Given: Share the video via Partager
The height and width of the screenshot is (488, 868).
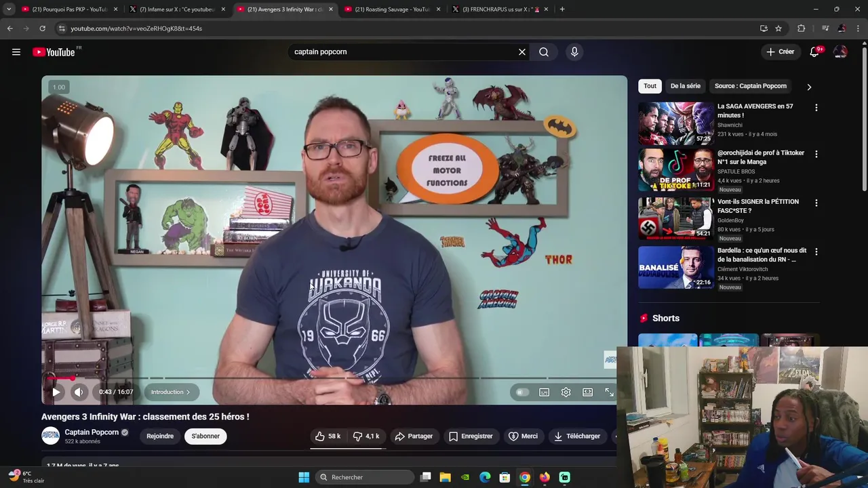Looking at the screenshot, I should [414, 436].
